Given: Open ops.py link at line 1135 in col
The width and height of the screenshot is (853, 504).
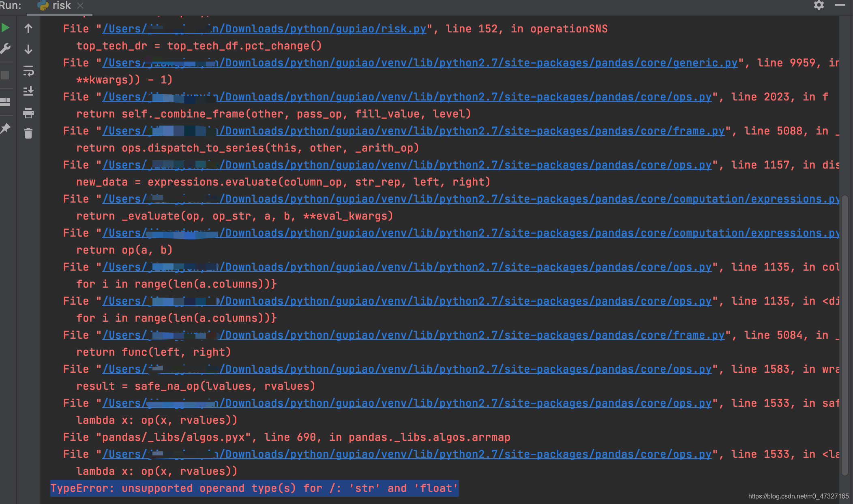Looking at the screenshot, I should point(407,267).
